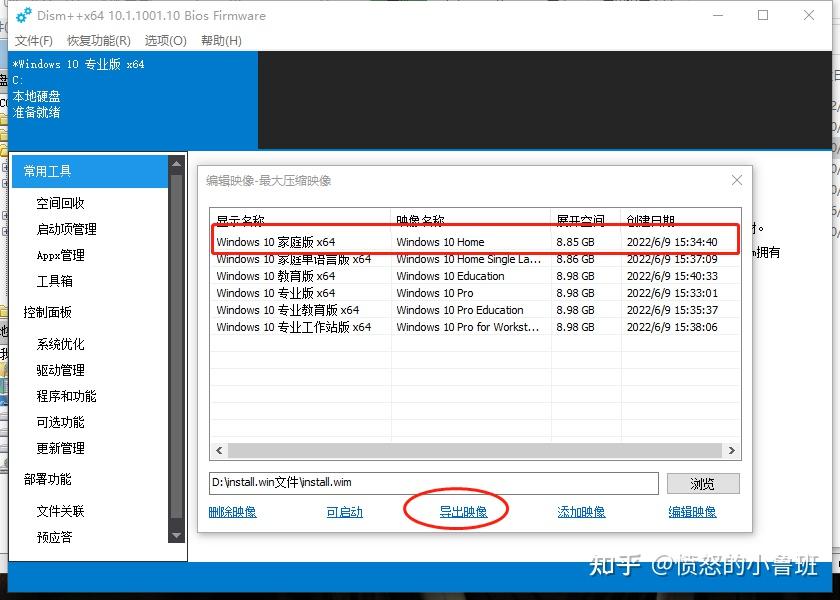Open the 帮助(H) menu
The height and width of the screenshot is (600, 840).
pyautogui.click(x=221, y=41)
